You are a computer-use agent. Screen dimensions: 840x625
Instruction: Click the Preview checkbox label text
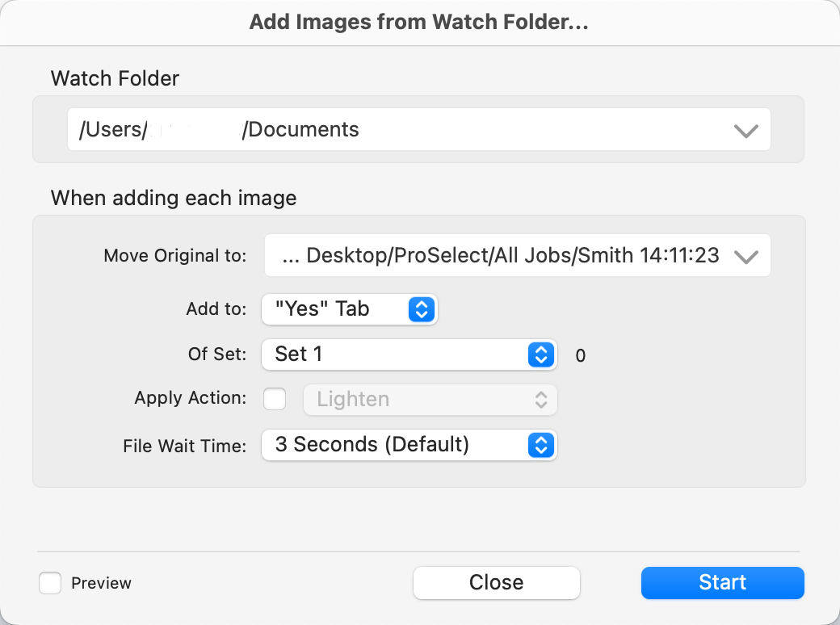coord(101,583)
